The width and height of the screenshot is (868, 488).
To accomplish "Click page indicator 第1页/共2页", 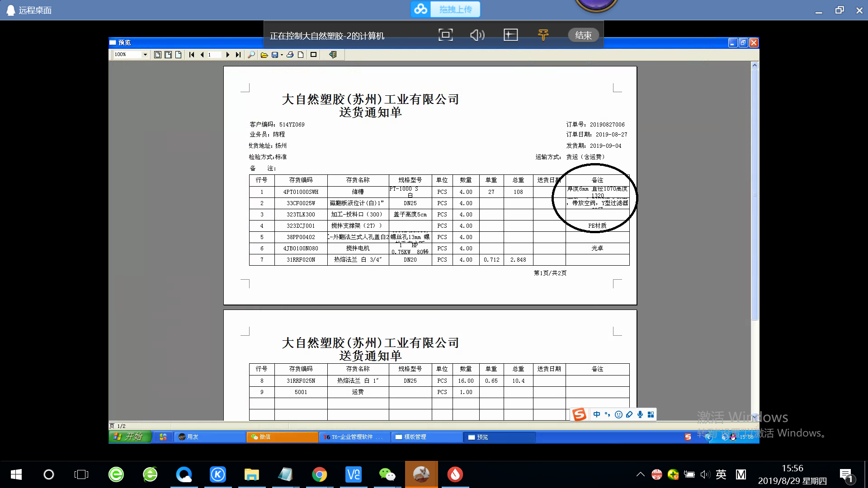I will coord(550,273).
